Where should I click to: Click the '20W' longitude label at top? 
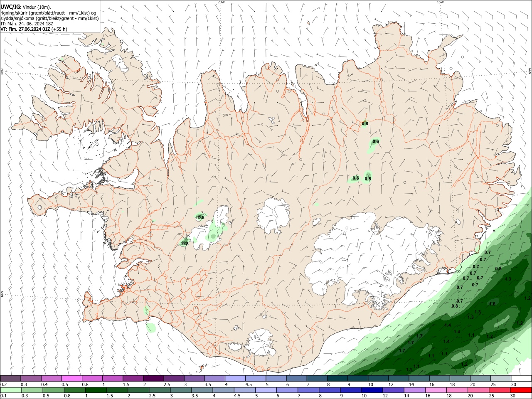click(221, 2)
